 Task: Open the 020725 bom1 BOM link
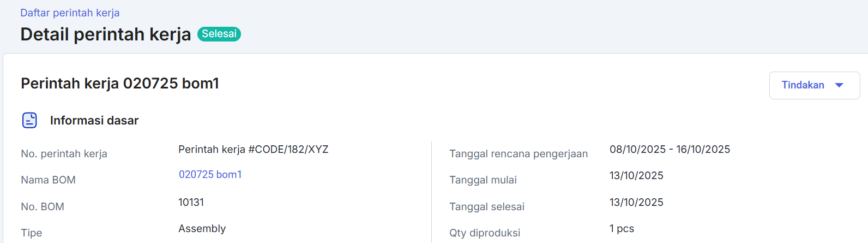(x=210, y=175)
